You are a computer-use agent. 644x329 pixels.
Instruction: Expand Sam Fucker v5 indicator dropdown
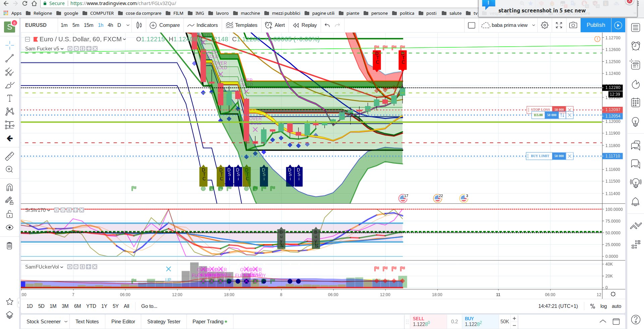[x=62, y=49]
